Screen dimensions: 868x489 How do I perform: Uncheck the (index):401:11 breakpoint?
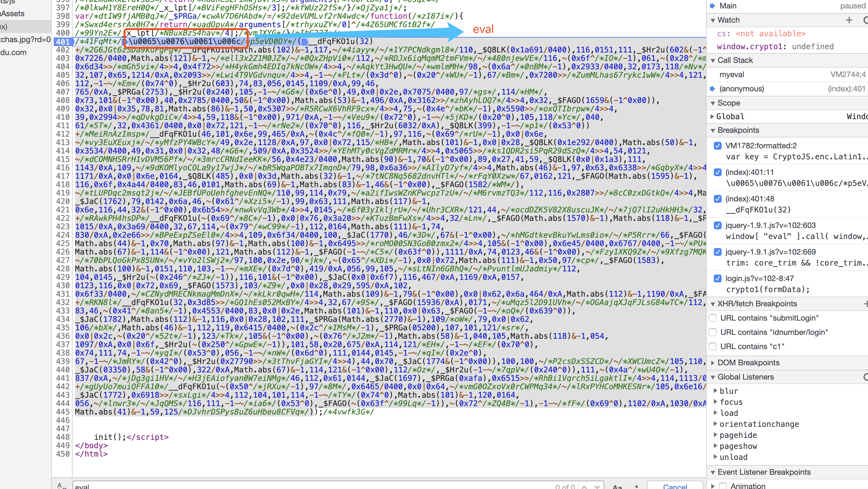[718, 172]
